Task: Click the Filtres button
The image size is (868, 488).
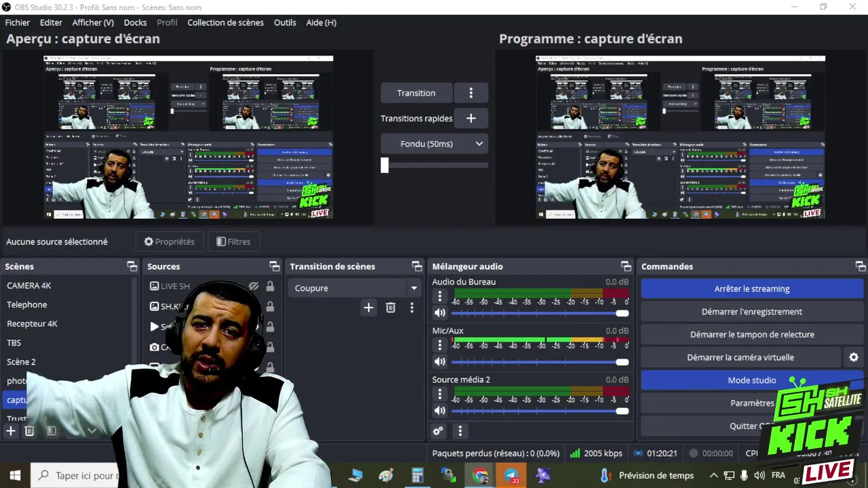Action: tap(233, 241)
